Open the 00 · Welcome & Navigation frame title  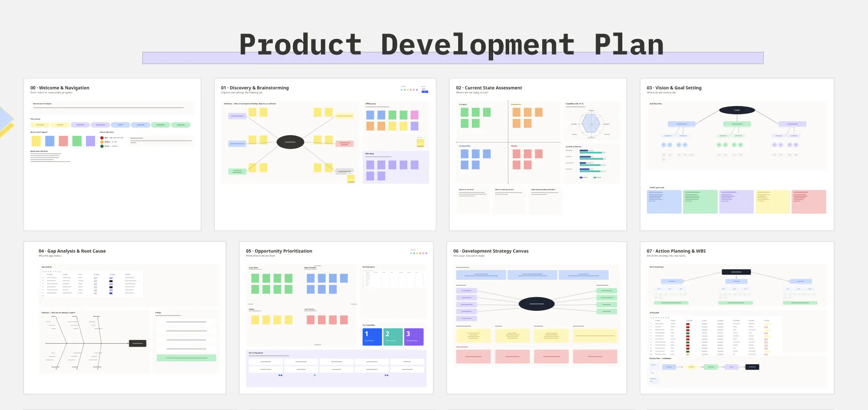tap(60, 88)
